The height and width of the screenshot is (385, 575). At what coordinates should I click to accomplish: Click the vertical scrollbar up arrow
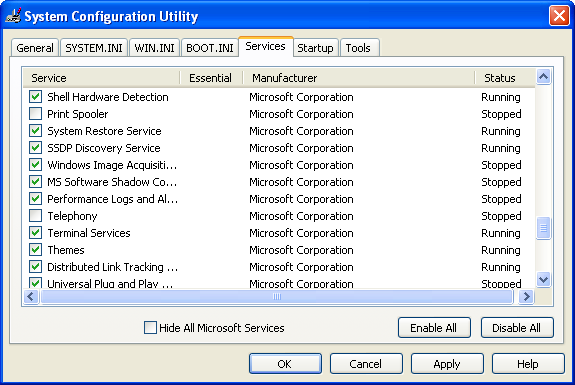(543, 77)
